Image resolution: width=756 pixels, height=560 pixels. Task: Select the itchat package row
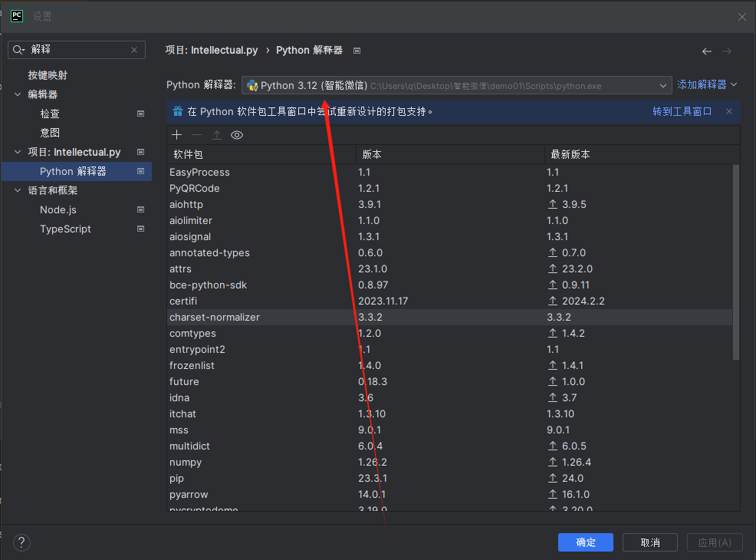pos(450,413)
